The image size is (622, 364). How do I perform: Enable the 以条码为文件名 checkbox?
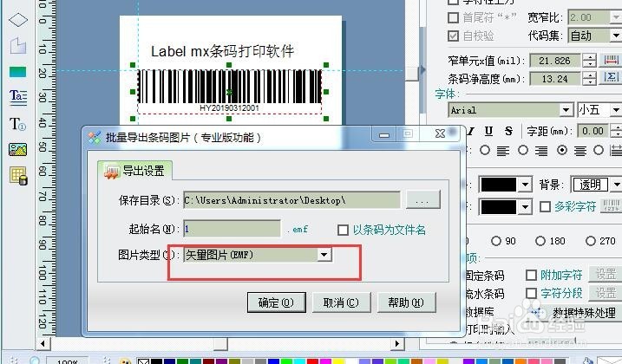click(343, 230)
